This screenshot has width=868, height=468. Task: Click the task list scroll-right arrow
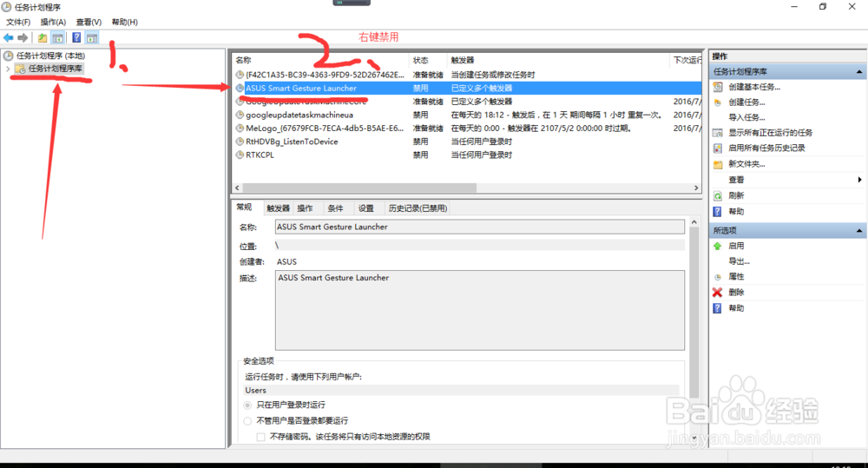click(696, 188)
